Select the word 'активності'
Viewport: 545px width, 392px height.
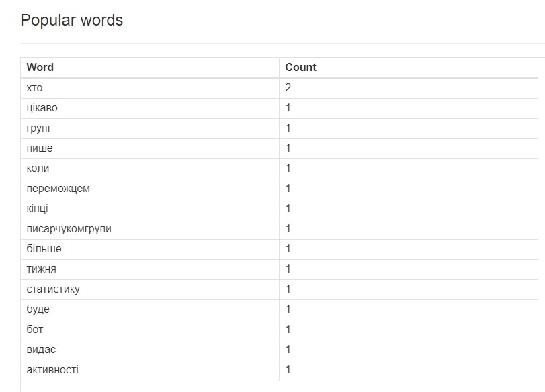(52, 370)
